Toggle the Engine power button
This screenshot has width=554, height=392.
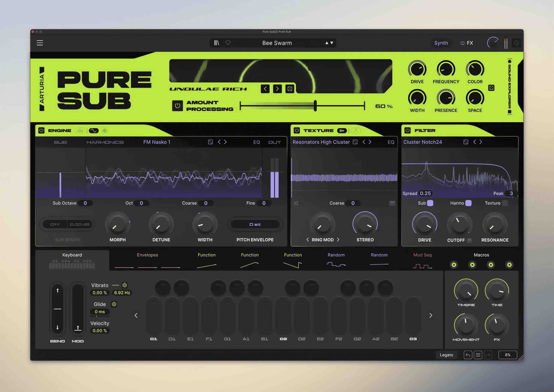pyautogui.click(x=42, y=130)
